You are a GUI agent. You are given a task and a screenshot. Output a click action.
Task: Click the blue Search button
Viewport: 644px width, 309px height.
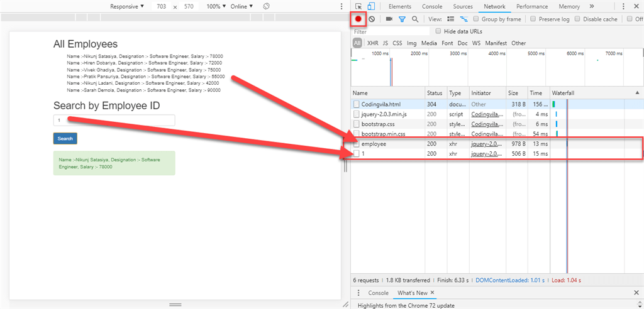tap(65, 138)
